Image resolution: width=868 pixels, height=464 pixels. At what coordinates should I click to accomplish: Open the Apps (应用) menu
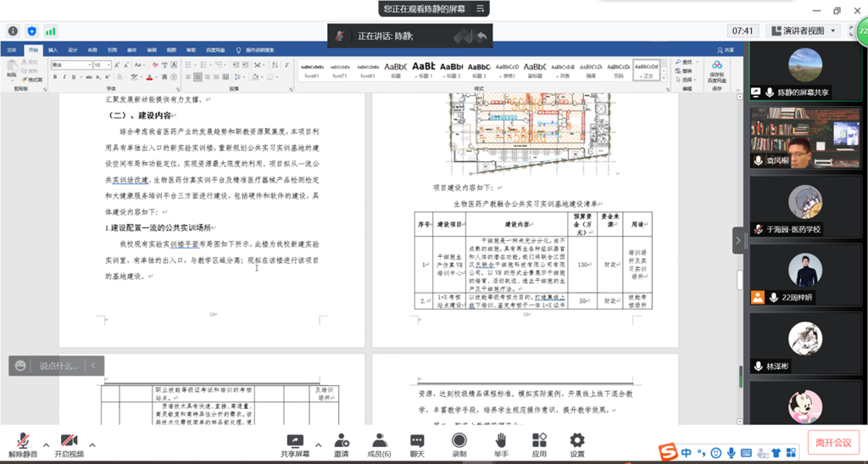(539, 445)
